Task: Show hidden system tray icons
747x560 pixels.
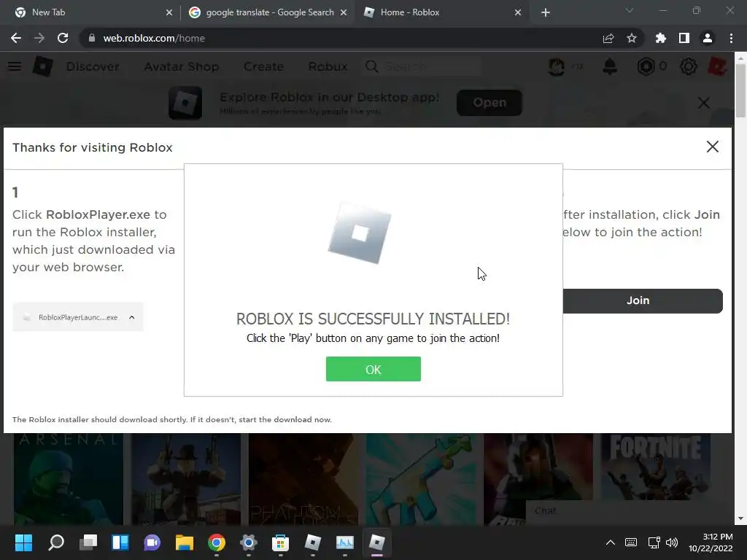Action: (611, 542)
